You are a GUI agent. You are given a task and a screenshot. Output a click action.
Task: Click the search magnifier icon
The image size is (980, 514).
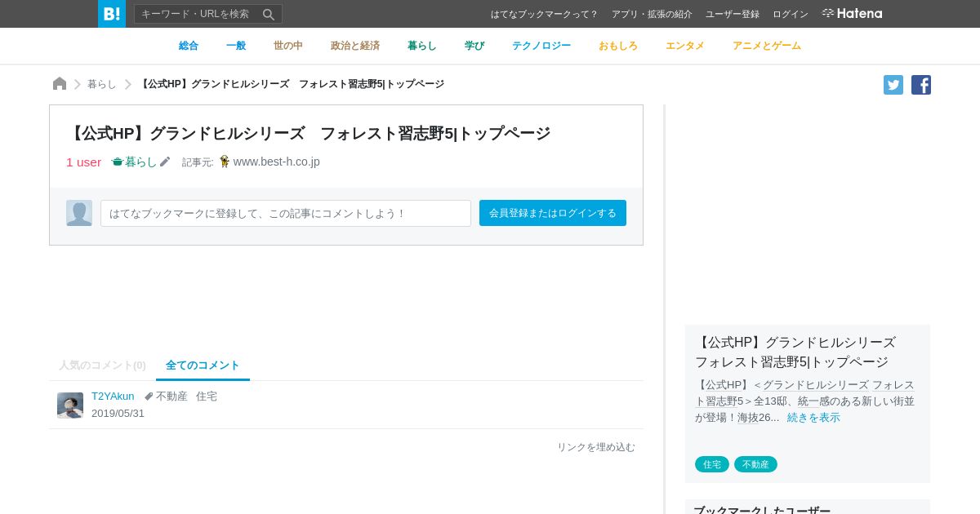point(269,14)
